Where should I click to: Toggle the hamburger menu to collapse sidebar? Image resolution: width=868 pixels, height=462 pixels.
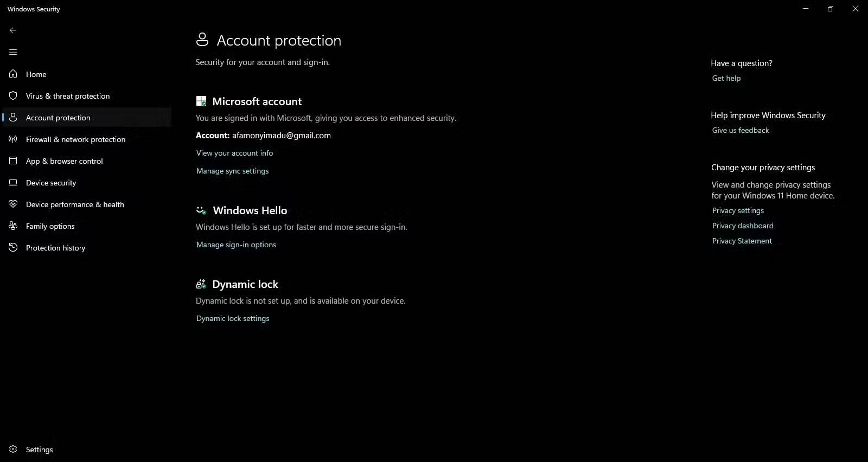click(13, 52)
